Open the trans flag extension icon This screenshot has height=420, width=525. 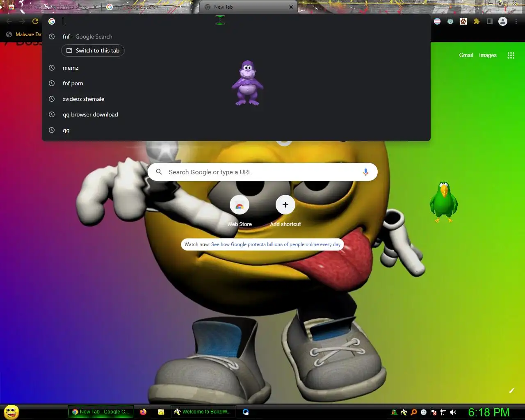click(x=437, y=21)
